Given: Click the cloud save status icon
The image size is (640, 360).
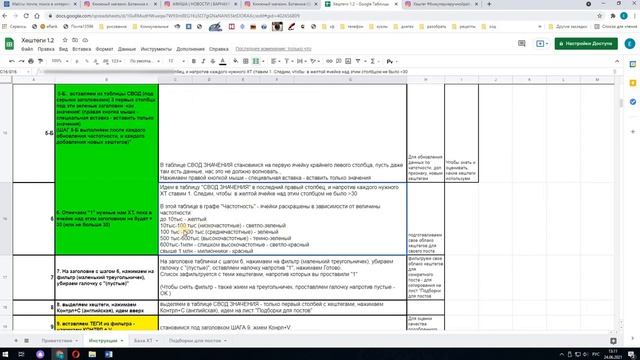Looking at the screenshot, I should (x=85, y=40).
